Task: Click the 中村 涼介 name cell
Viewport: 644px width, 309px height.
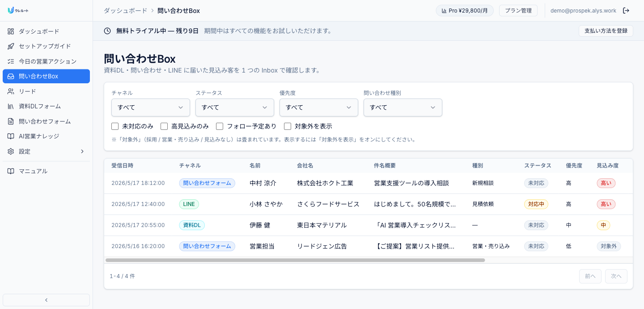Action: [263, 183]
